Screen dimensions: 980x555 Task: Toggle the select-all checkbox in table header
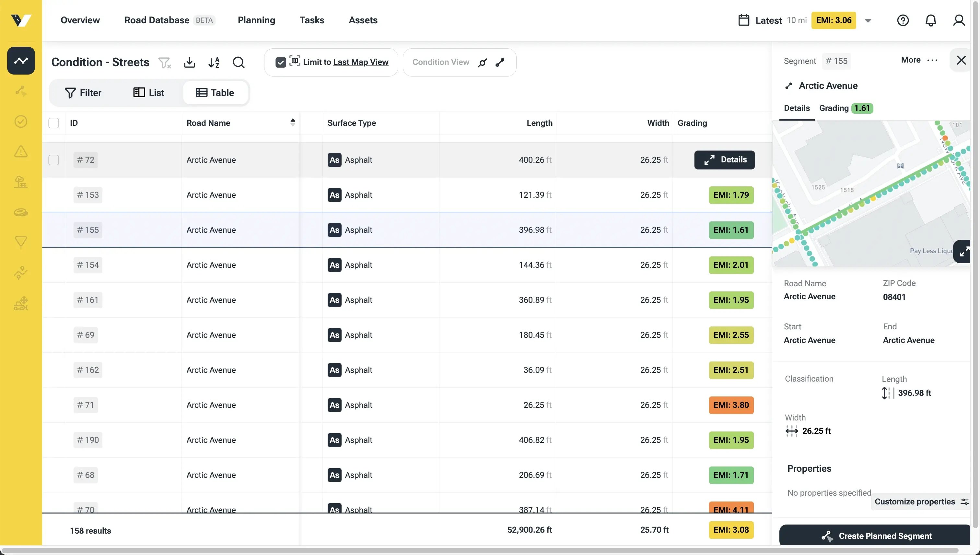(x=54, y=123)
